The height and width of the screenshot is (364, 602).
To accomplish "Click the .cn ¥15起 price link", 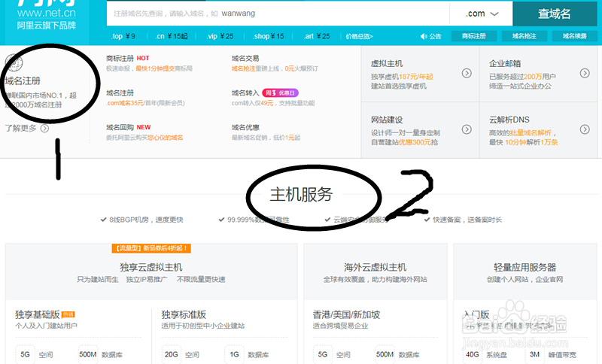I will click(x=172, y=36).
